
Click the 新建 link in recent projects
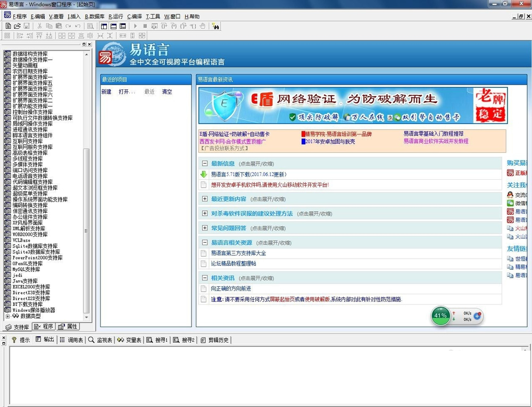106,92
